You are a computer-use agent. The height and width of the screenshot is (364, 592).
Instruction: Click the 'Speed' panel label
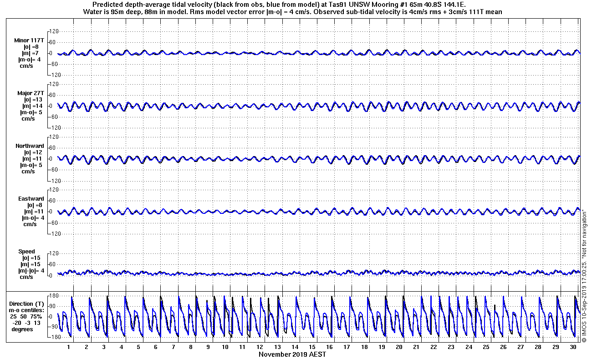pyautogui.click(x=26, y=251)
